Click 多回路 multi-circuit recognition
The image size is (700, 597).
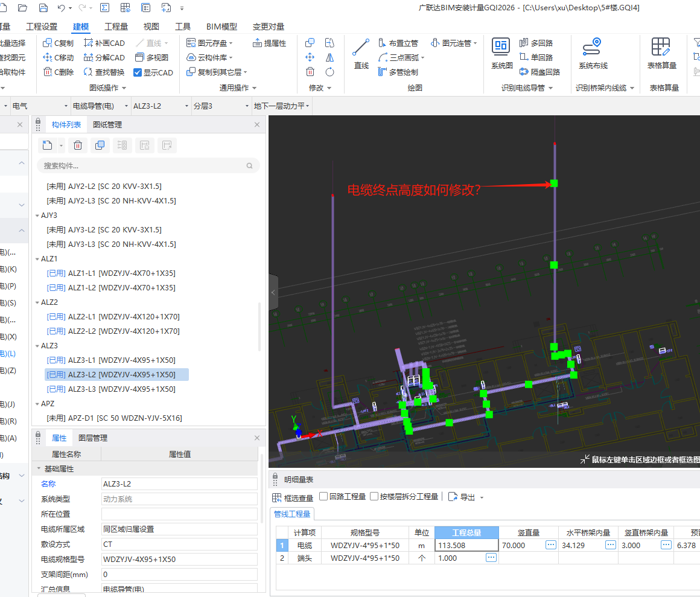click(536, 43)
